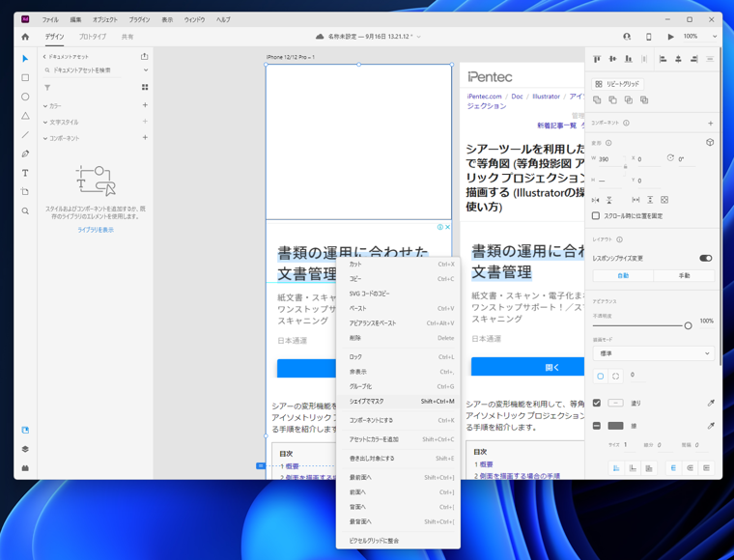Select the Rectangle tool

point(25,77)
